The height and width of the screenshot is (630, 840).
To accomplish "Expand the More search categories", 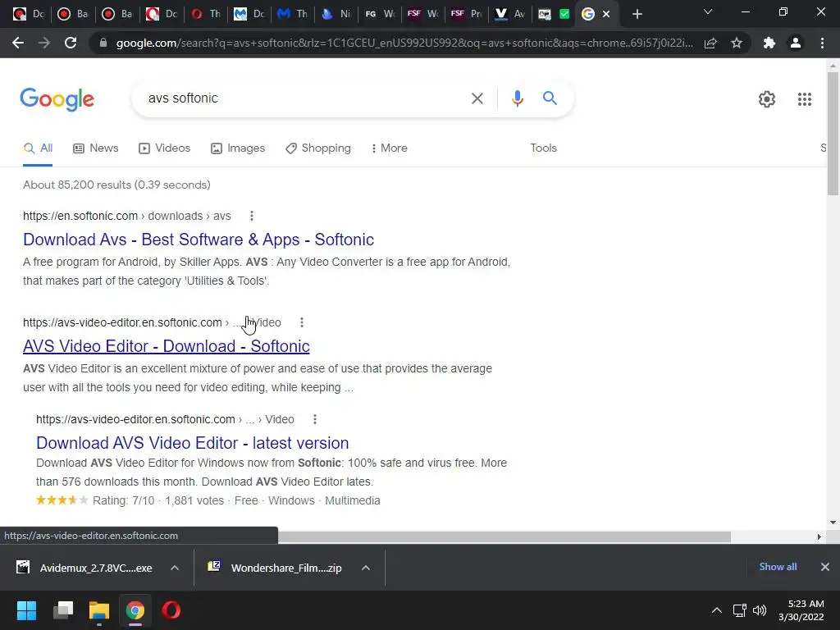I will tap(390, 148).
